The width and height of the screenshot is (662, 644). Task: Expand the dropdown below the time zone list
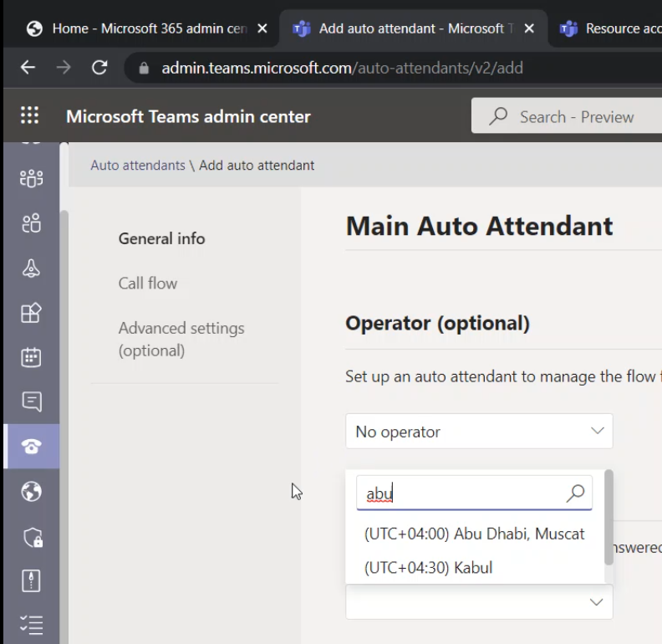point(479,602)
